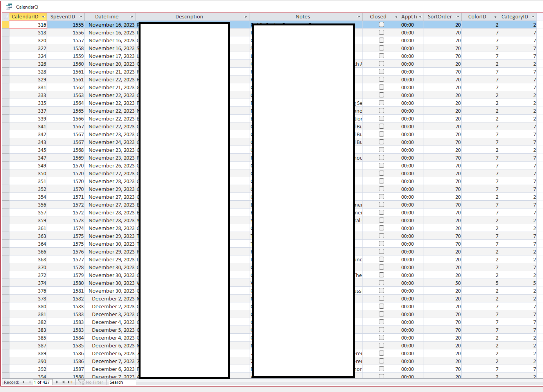
Task: Click the No Filter funnel icon
Action: (82, 382)
